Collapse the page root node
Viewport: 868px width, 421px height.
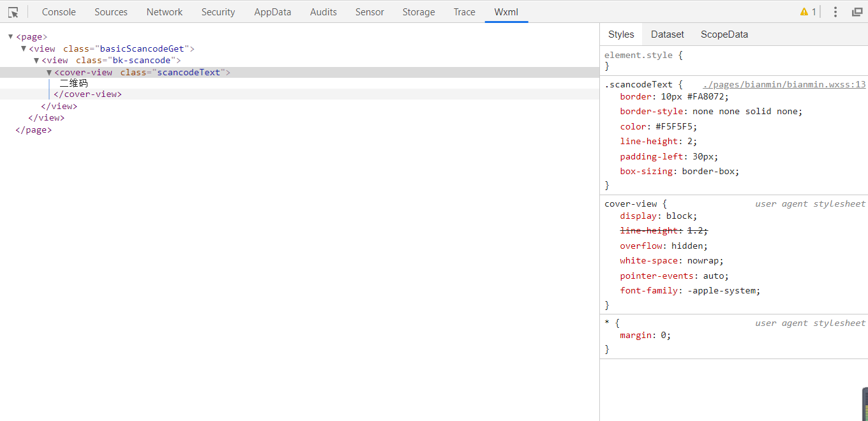click(x=11, y=37)
